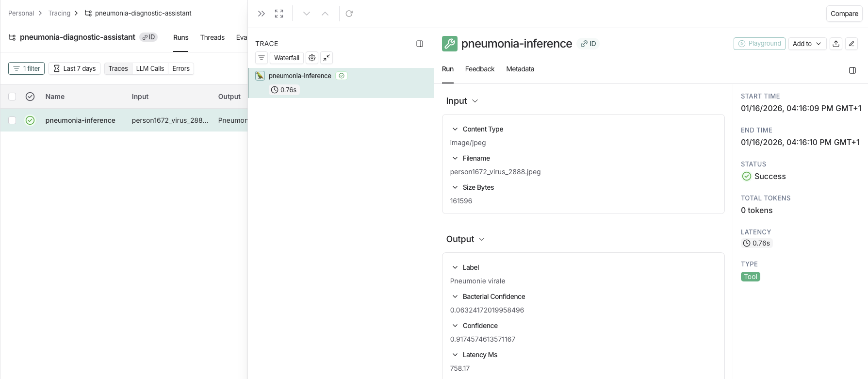Check the pneumonia-inference row checkbox
Viewport: 868px width, 379px height.
[x=13, y=120]
